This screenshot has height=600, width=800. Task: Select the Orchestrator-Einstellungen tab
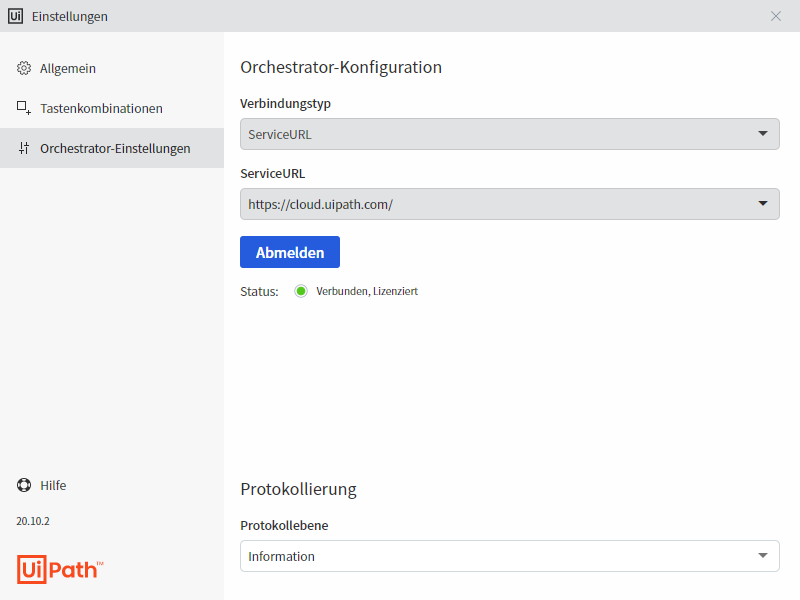[x=115, y=148]
